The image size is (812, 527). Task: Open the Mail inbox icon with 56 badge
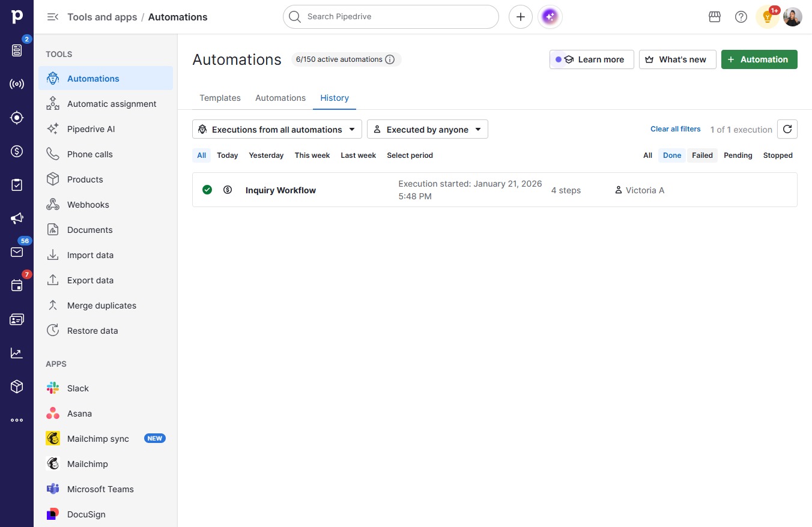[x=17, y=252]
